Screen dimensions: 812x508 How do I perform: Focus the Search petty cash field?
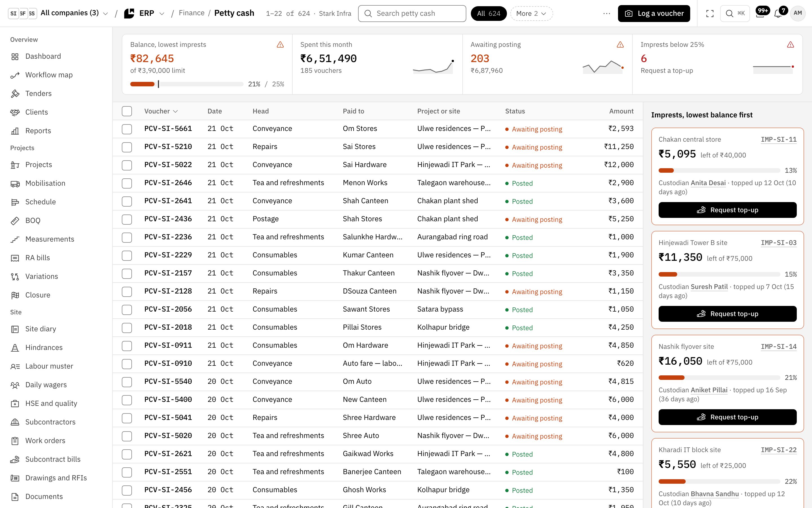click(x=412, y=14)
